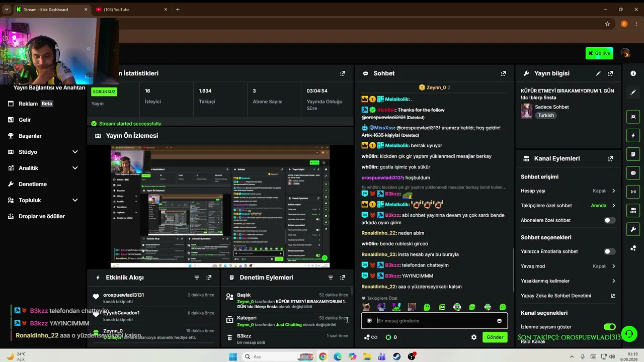Click the green support headset icon
The width and height of the screenshot is (644, 362).
629,334
